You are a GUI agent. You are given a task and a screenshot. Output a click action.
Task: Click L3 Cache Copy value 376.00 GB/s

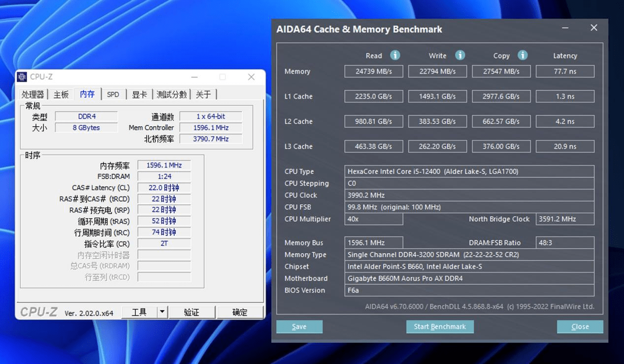pyautogui.click(x=501, y=146)
